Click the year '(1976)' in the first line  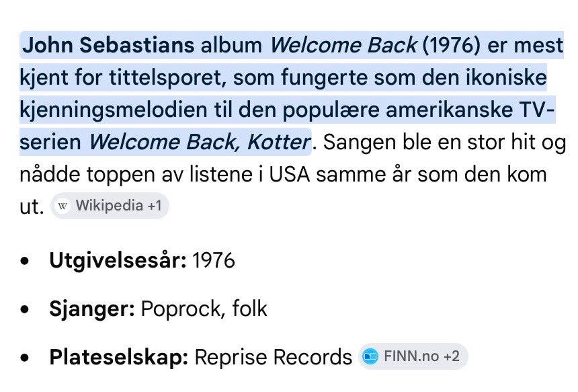click(452, 45)
